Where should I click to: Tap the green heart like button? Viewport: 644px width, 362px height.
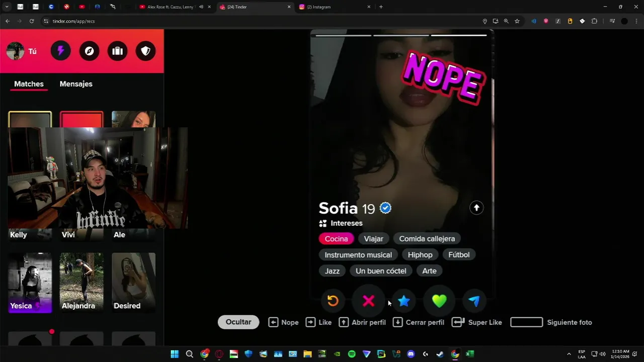point(439,301)
